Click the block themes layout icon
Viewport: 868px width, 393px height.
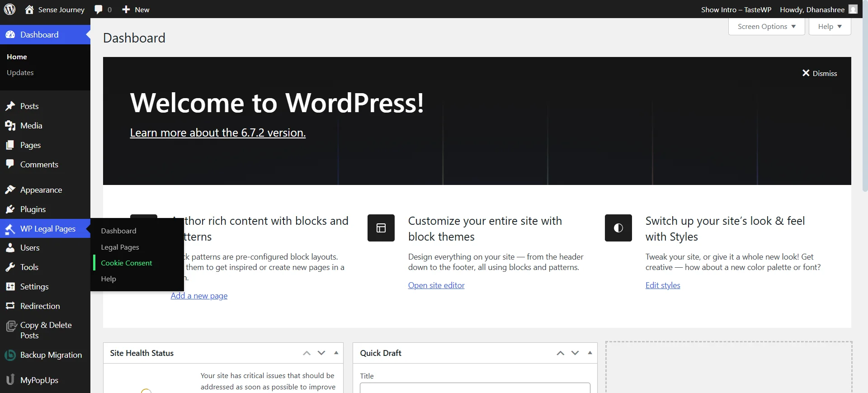coord(381,228)
